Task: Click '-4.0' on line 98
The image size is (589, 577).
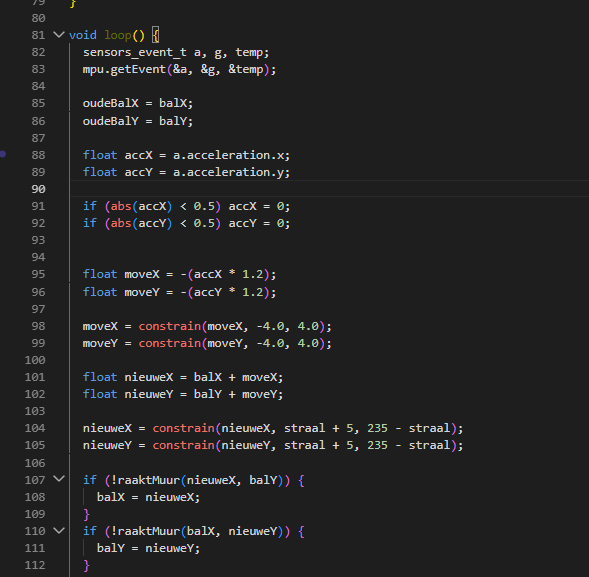Action: 270,326
